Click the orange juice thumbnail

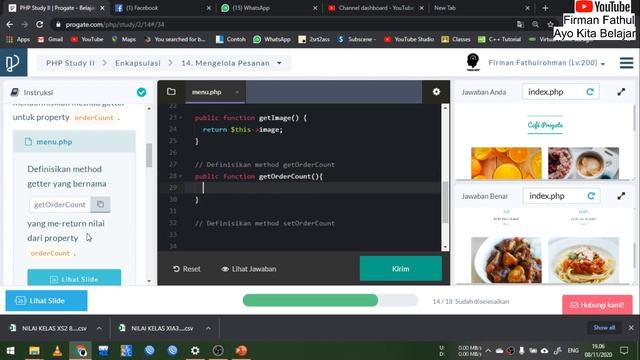click(506, 163)
